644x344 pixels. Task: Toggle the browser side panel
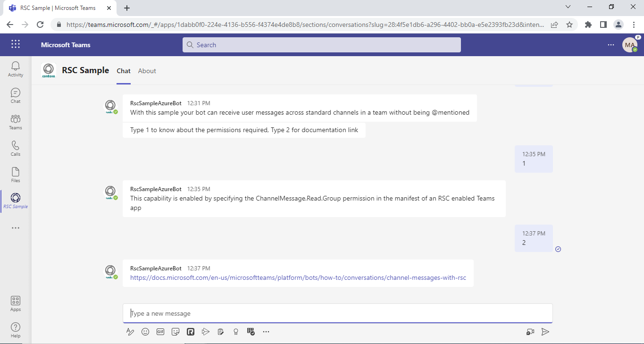tap(603, 25)
